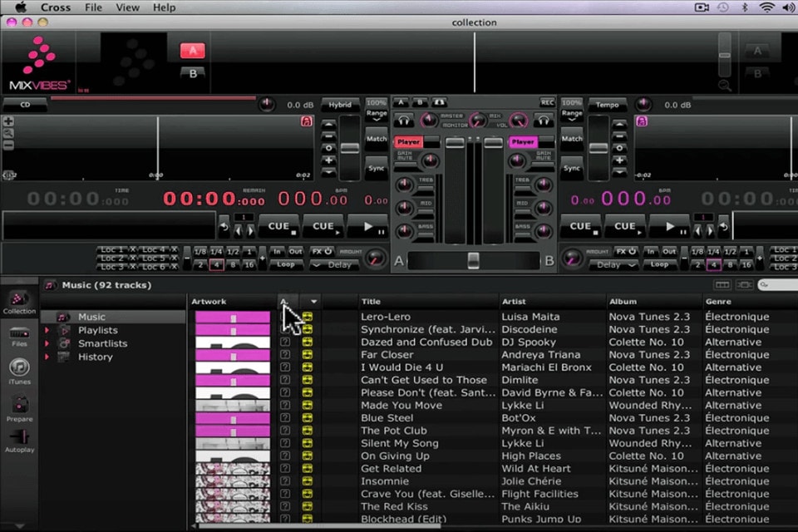
Task: Click the left headphones monitor icon
Action: [x=404, y=121]
